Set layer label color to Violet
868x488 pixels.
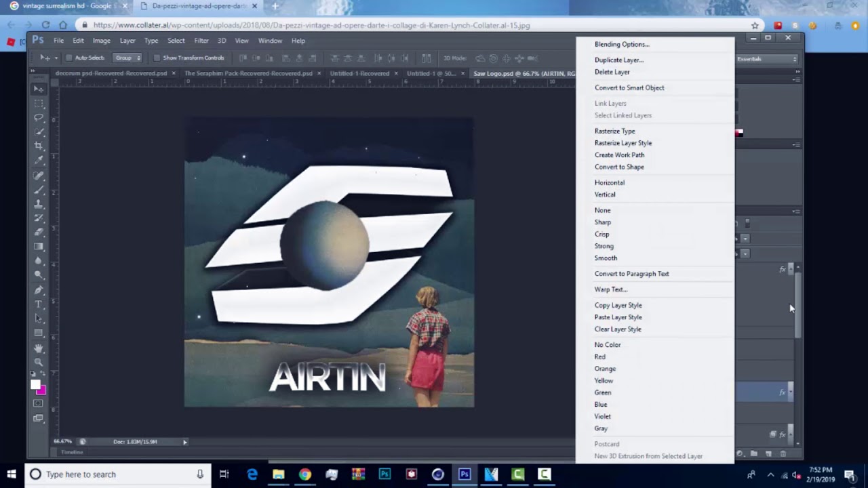click(x=603, y=416)
